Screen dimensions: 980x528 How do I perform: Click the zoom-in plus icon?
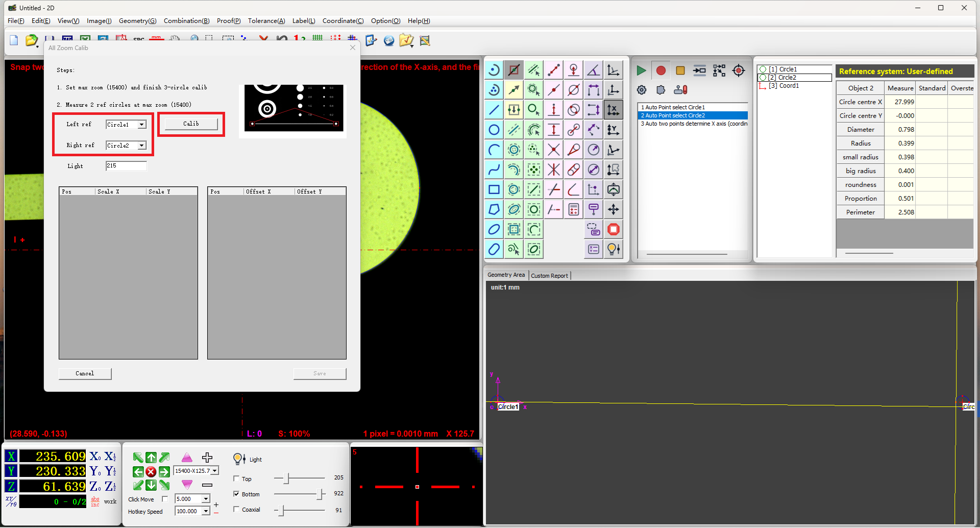click(207, 458)
